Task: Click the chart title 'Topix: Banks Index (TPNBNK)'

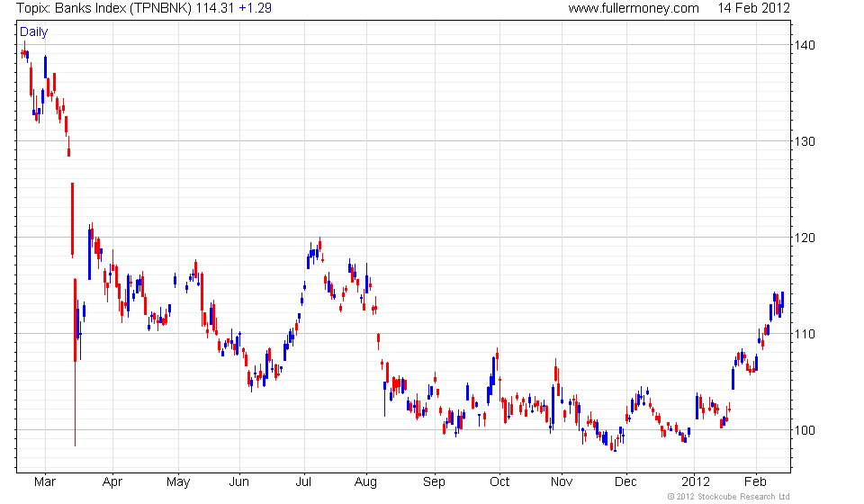Action: tap(104, 8)
